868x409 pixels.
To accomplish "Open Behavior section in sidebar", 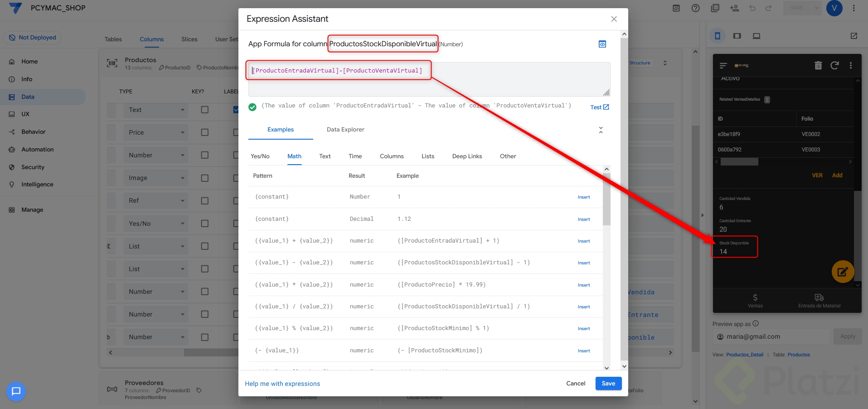I will point(34,132).
